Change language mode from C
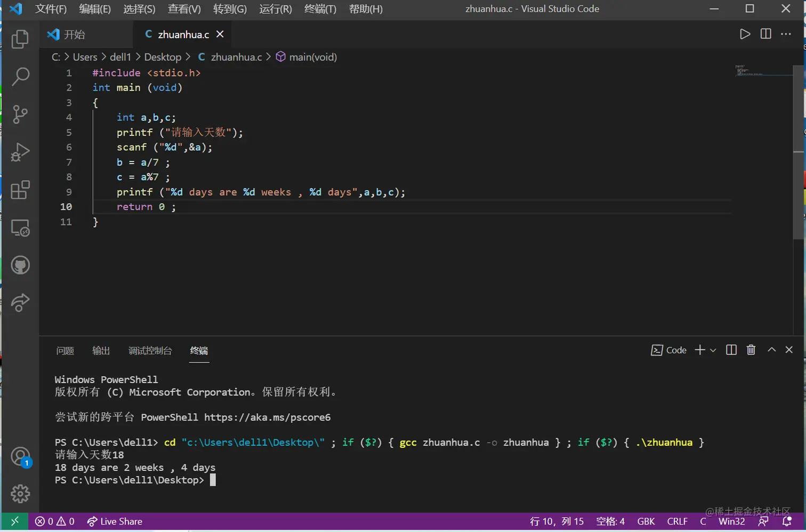 (x=703, y=521)
